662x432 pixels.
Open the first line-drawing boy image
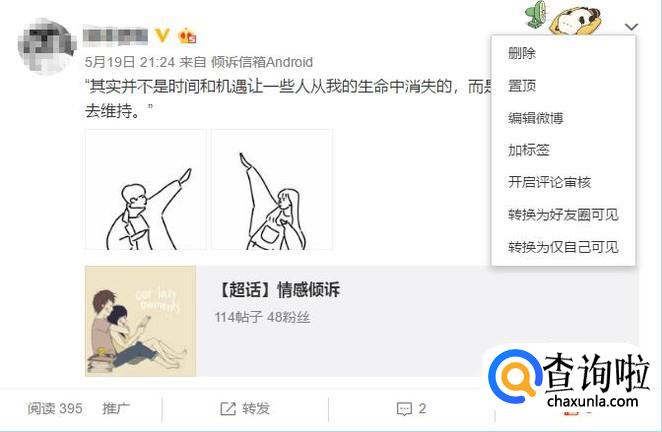click(x=146, y=190)
